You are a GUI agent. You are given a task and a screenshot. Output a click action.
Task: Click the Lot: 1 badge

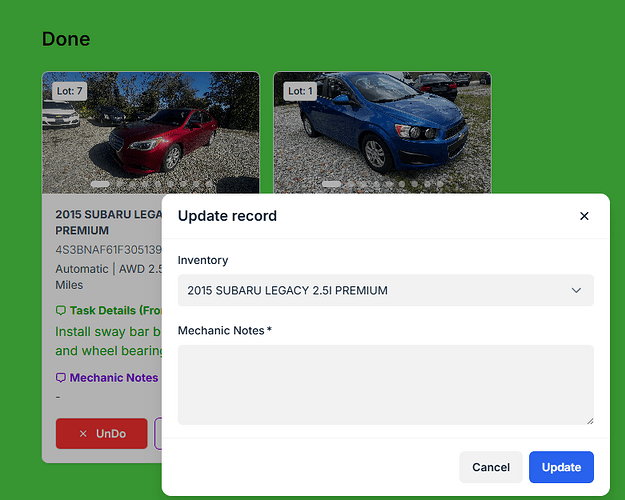300,91
